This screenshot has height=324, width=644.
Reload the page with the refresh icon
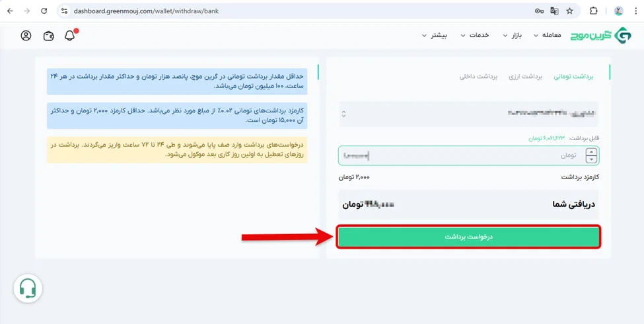tap(44, 11)
